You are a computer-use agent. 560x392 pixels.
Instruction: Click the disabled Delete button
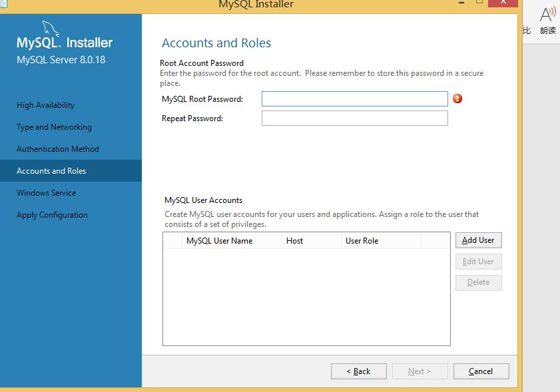click(x=478, y=282)
